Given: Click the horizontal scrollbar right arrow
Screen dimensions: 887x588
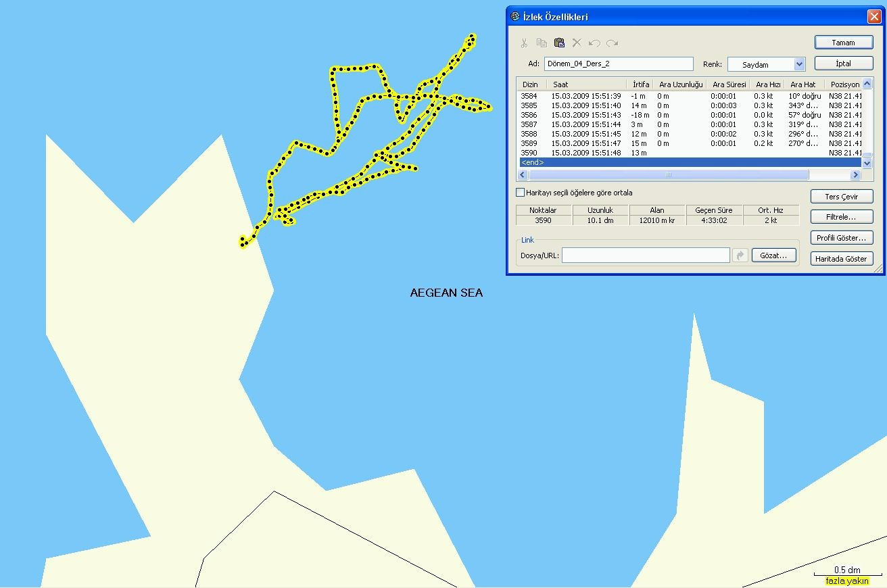Looking at the screenshot, I should 855,175.
